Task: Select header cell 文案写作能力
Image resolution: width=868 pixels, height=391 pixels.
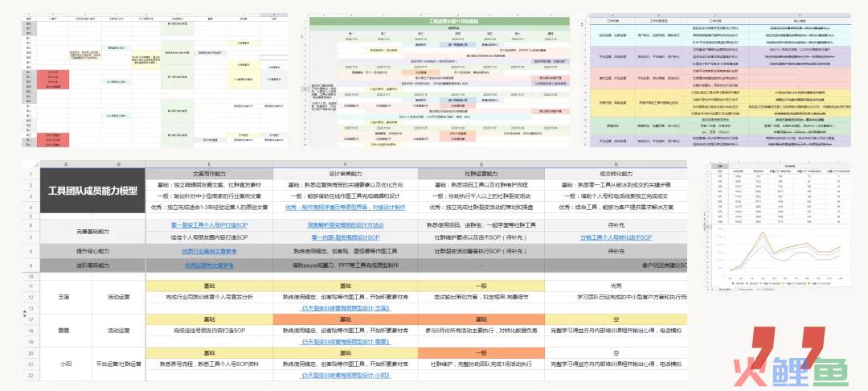Action: click(x=209, y=174)
